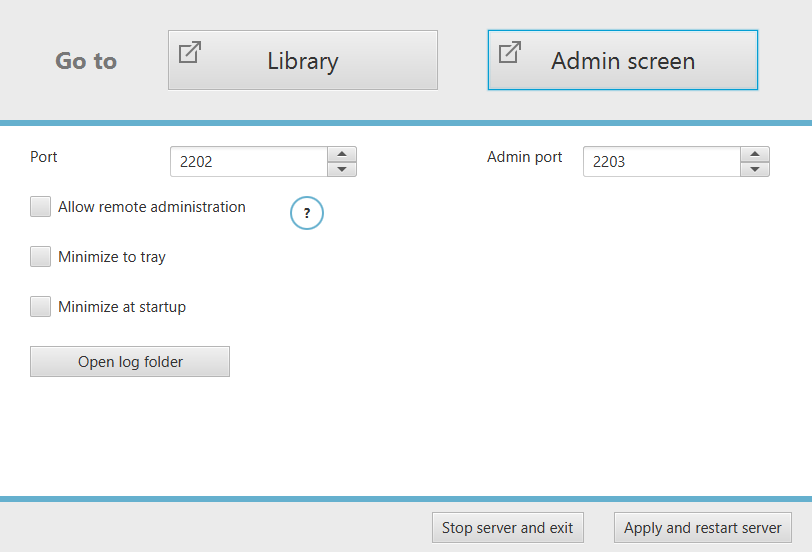Click Stop server and exit

point(507,528)
